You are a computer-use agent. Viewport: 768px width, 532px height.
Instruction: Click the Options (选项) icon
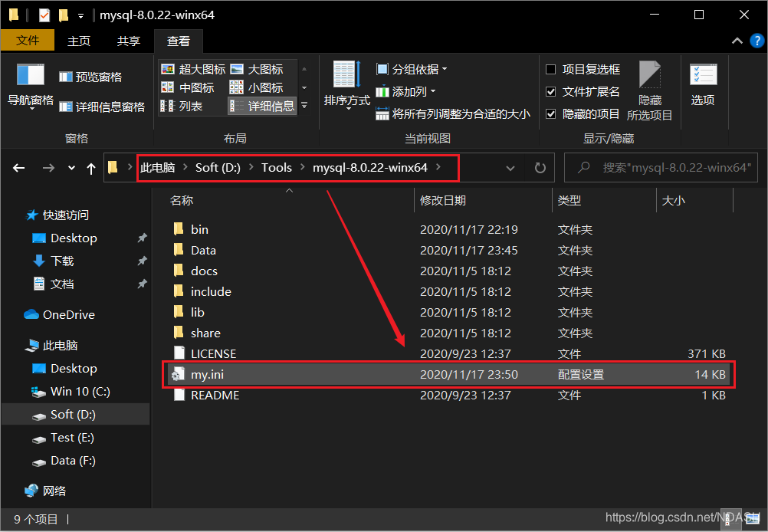(703, 84)
